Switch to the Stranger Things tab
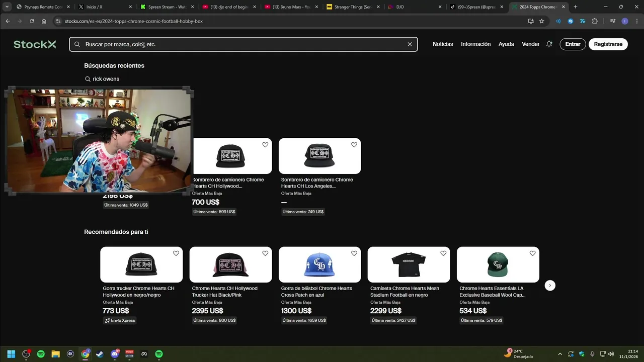 pyautogui.click(x=354, y=7)
